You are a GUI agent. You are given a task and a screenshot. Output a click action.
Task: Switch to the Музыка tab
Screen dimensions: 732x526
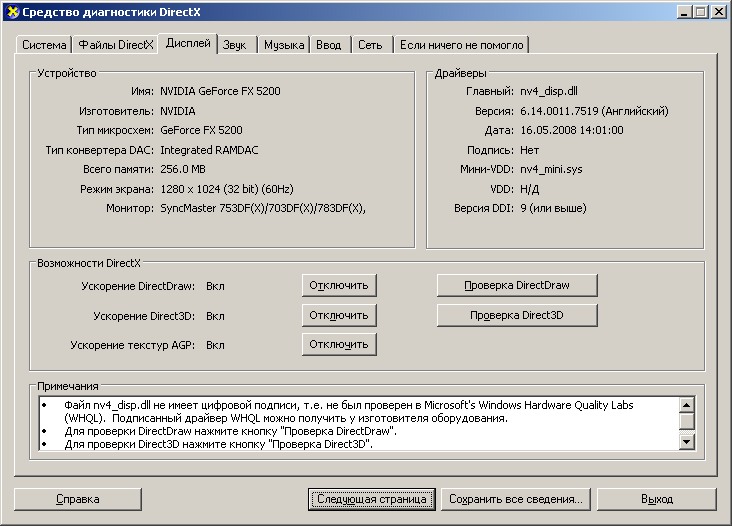[284, 46]
